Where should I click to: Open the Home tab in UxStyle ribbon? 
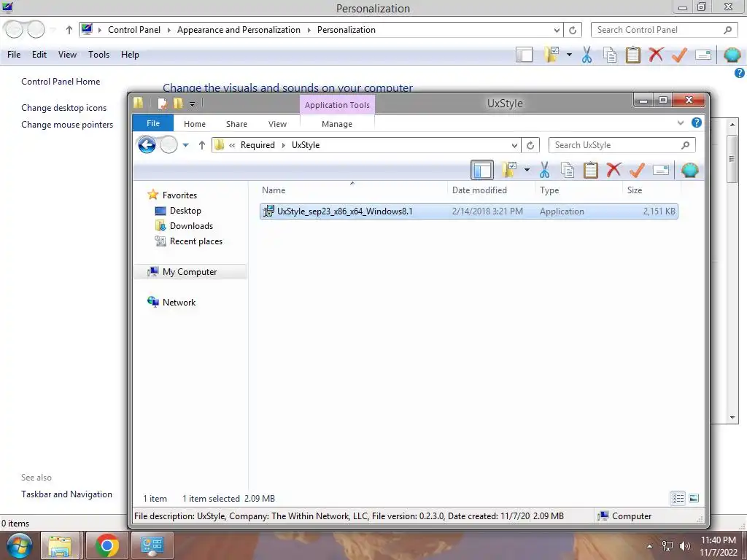[194, 124]
